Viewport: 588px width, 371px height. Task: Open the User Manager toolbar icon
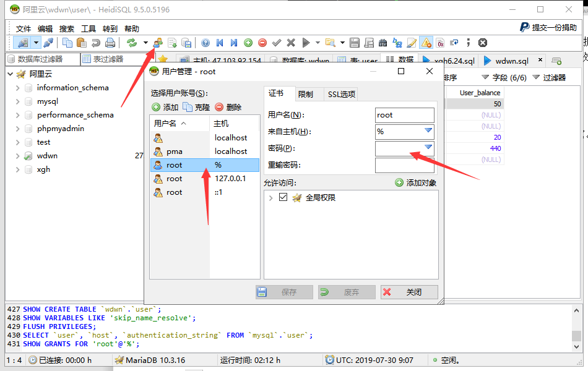158,43
